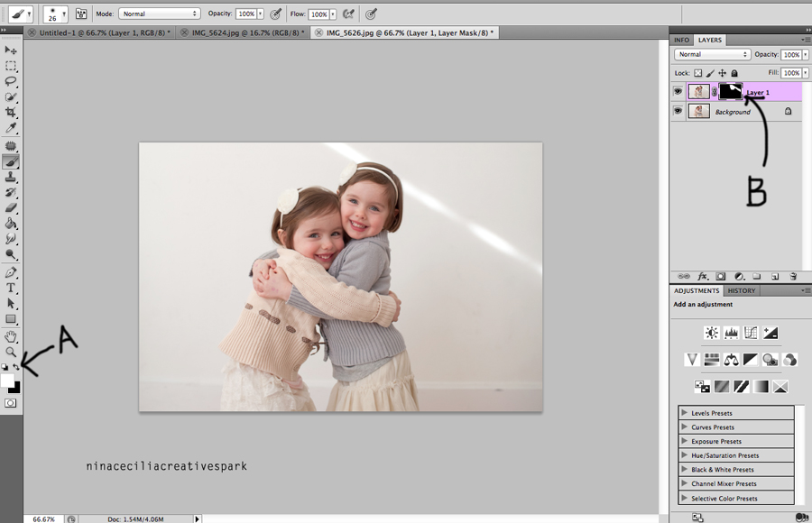Toggle lock transparent pixels in Layers panel
The image size is (812, 523).
698,73
